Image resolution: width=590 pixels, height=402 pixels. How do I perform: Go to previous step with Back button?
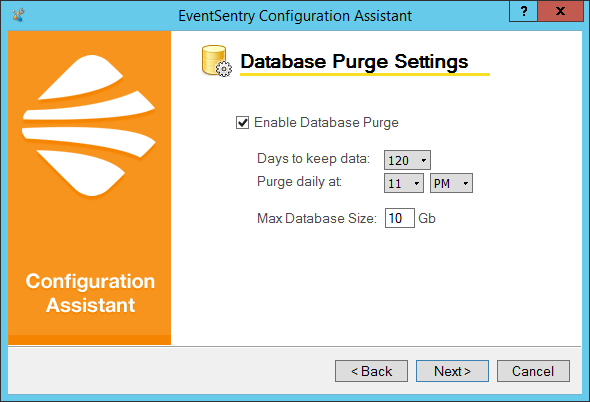coord(371,371)
